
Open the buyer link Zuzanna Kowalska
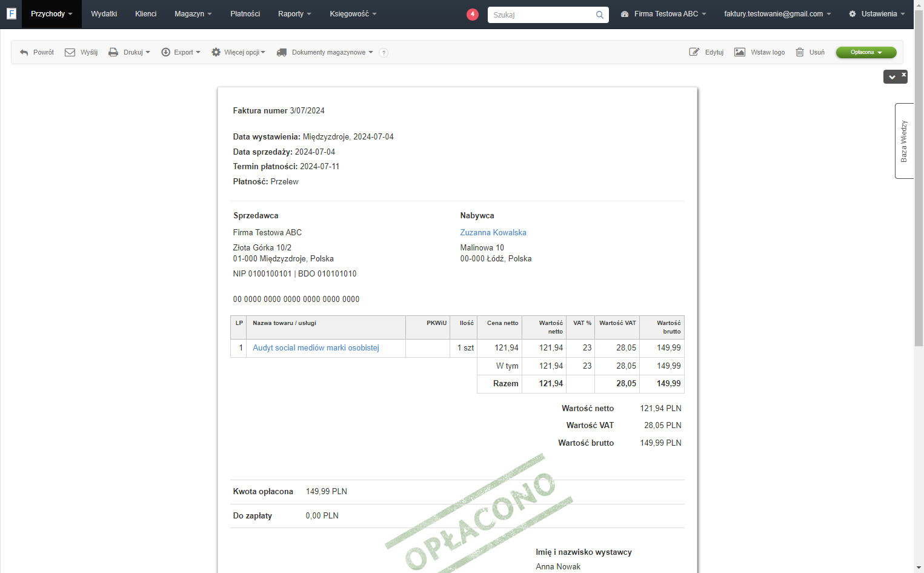[493, 232]
